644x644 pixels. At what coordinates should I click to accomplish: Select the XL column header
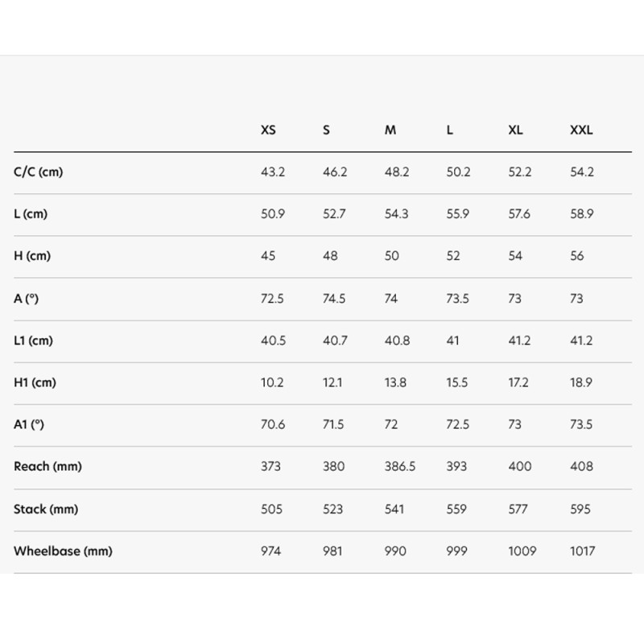pos(515,130)
